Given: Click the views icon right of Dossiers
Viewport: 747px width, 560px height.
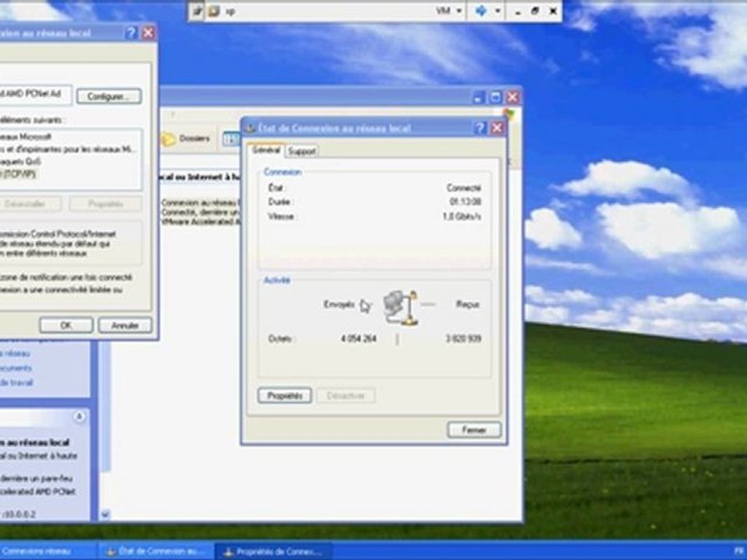Looking at the screenshot, I should (231, 138).
